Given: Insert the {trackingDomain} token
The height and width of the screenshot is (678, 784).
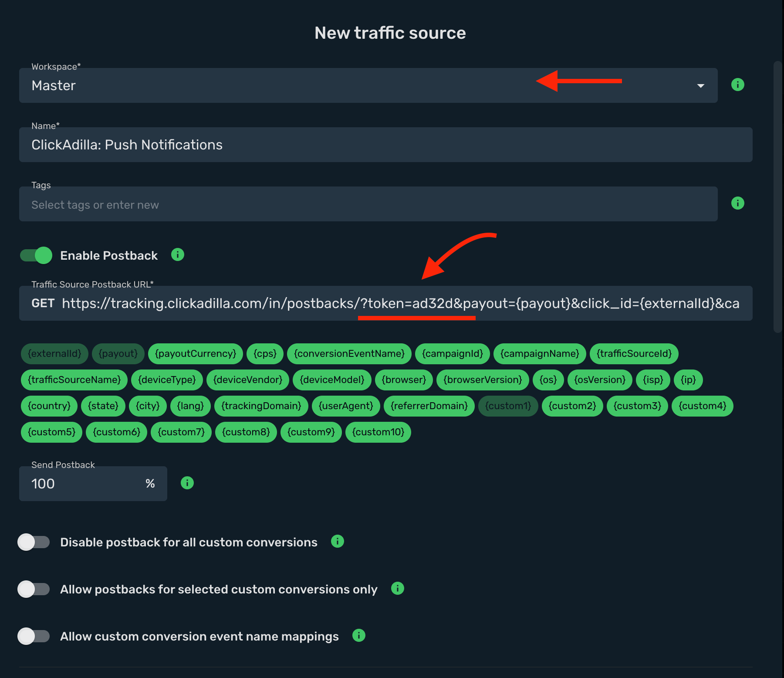Looking at the screenshot, I should [x=261, y=406].
